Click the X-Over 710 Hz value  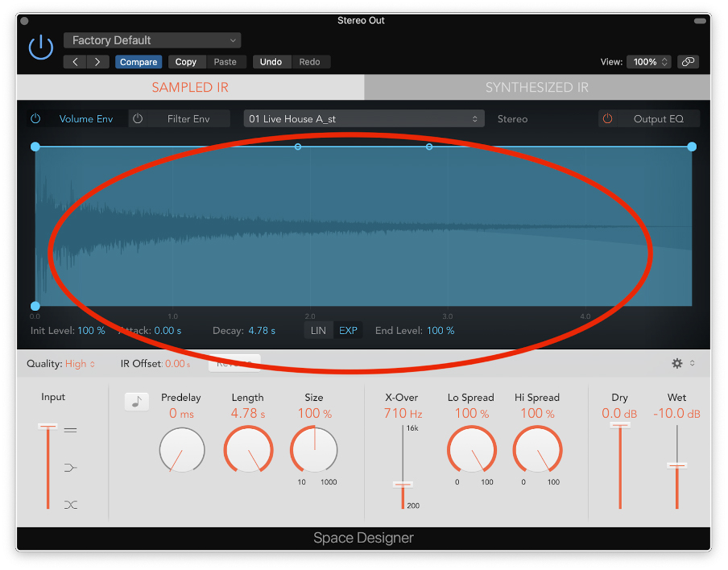tap(403, 413)
